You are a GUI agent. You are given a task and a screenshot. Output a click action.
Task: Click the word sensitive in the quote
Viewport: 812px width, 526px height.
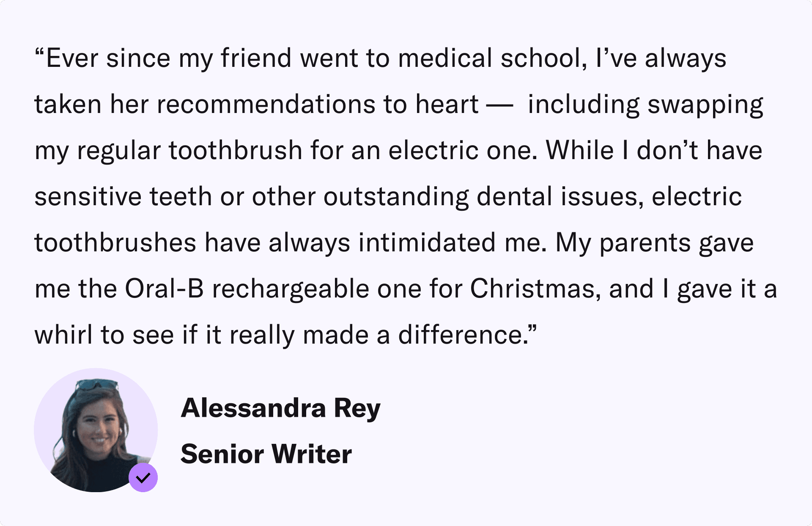click(88, 197)
